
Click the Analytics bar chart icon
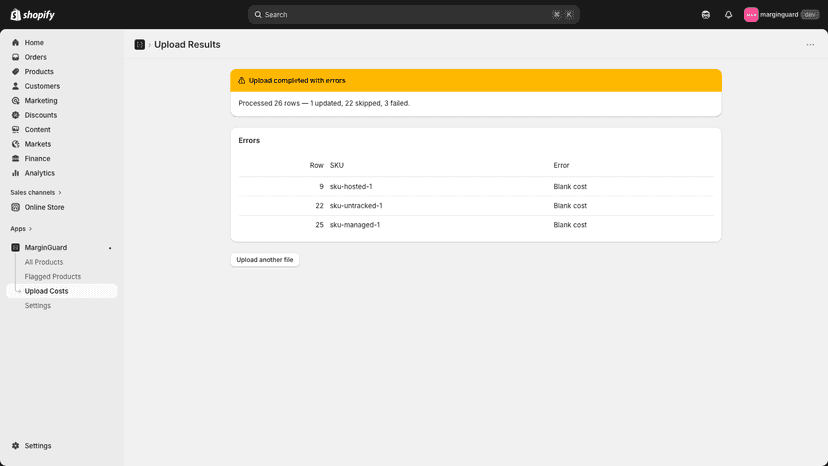click(x=15, y=173)
